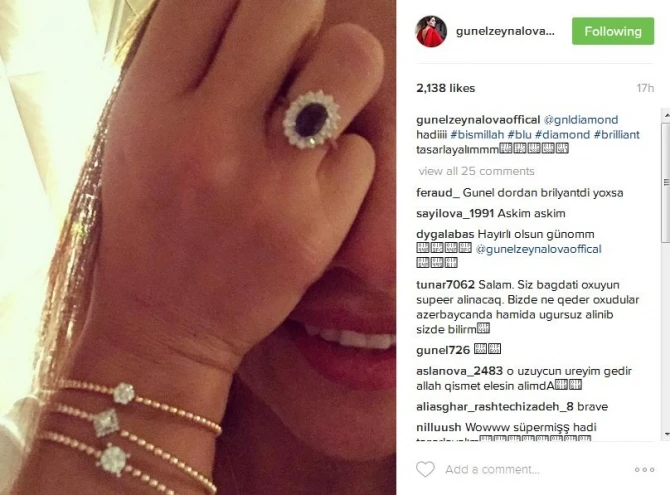Toggle the green Following button
Image resolution: width=670 pixels, height=495 pixels.
(x=613, y=31)
